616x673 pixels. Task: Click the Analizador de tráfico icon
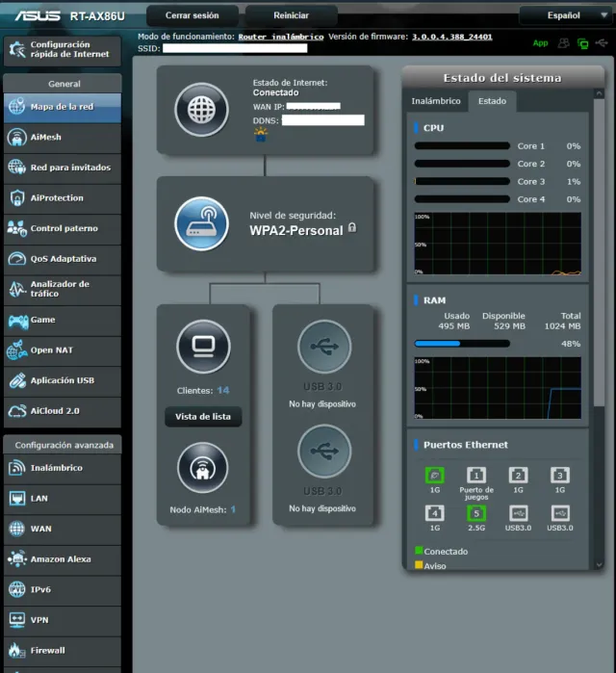coord(17,289)
